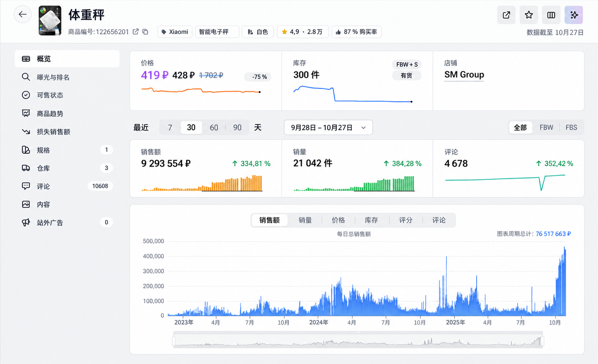Go to 站外广告 megaphone icon in sidebar
The width and height of the screenshot is (598, 364).
[26, 223]
